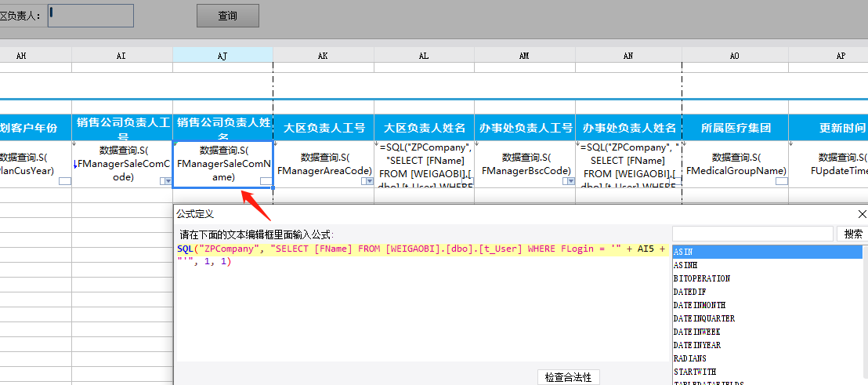Select DATEINWEEK in function list
868x385 pixels.
point(768,332)
